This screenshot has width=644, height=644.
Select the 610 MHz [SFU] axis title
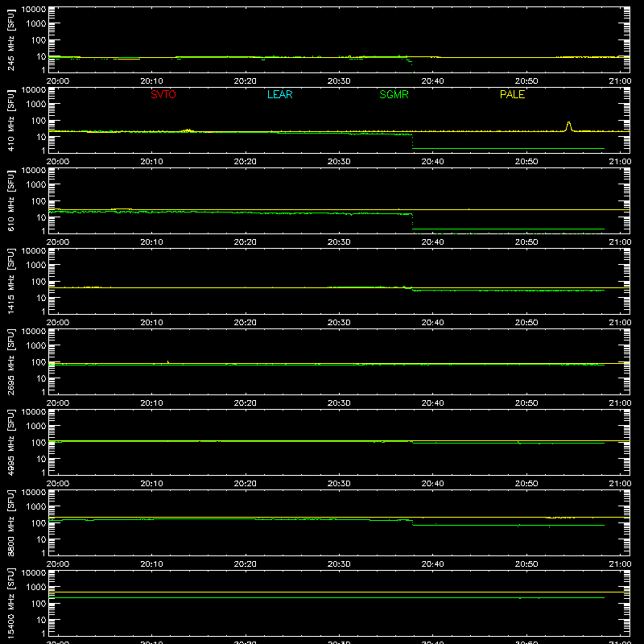point(10,201)
